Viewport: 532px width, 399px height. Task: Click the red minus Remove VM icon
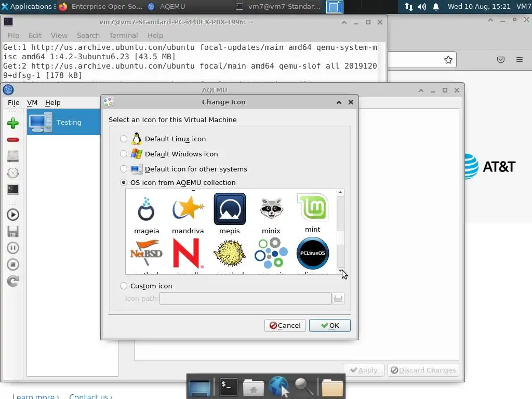tap(13, 140)
